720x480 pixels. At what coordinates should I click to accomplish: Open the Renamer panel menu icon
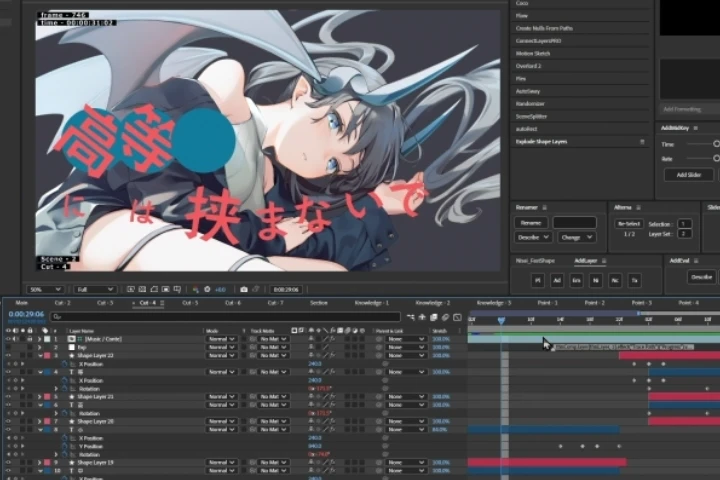[545, 208]
